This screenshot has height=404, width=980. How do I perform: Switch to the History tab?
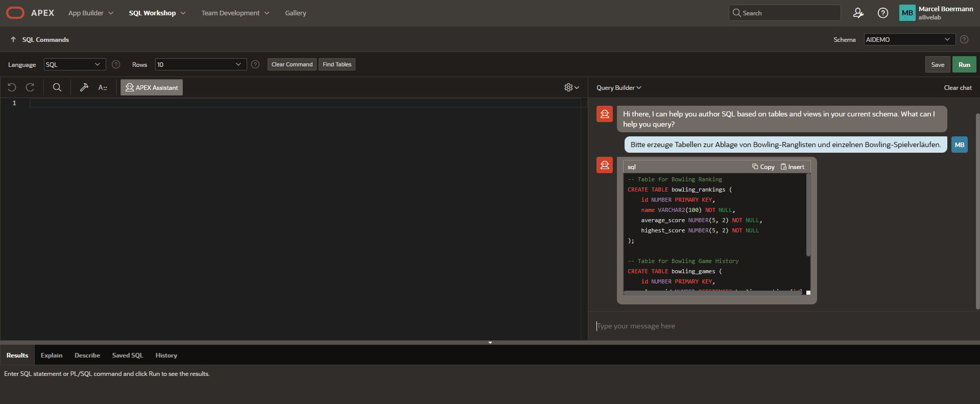pos(166,355)
